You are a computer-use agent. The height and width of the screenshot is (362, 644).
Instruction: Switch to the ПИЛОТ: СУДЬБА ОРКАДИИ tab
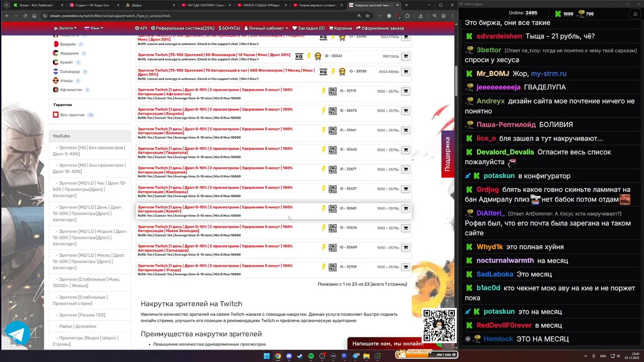[262, 5]
